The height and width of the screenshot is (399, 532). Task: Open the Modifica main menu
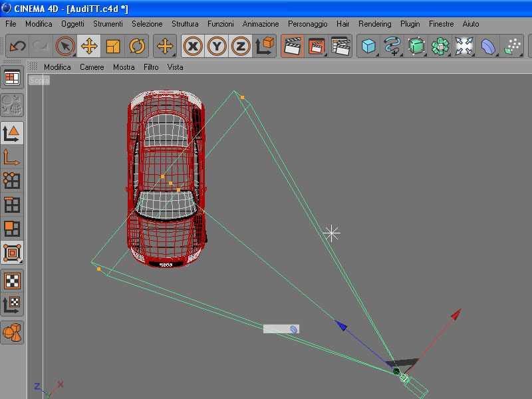[39, 24]
